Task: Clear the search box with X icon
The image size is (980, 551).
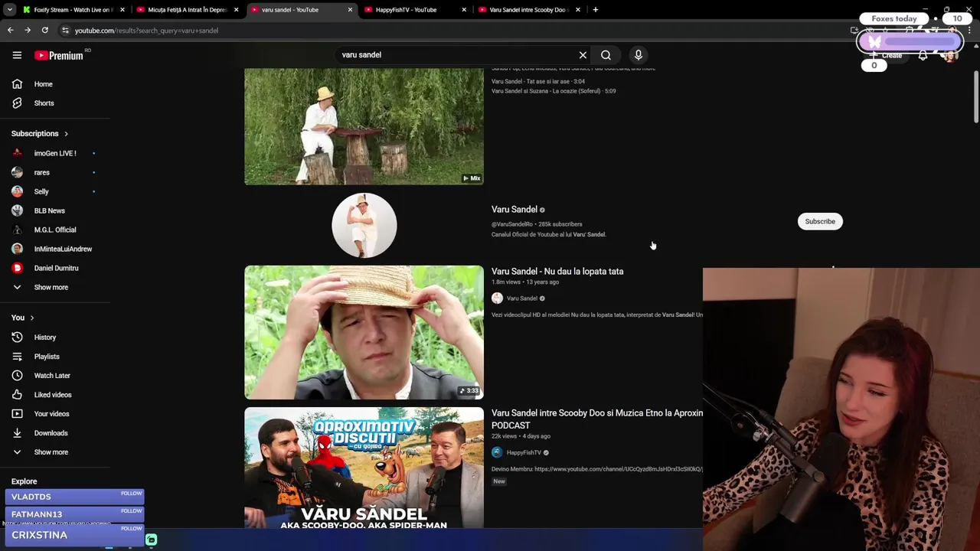Action: coord(583,55)
